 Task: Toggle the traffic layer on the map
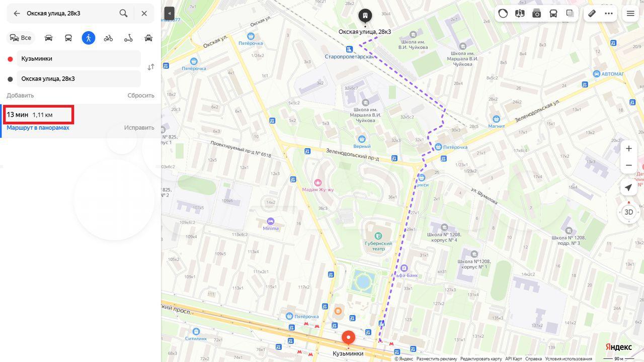pyautogui.click(x=503, y=14)
